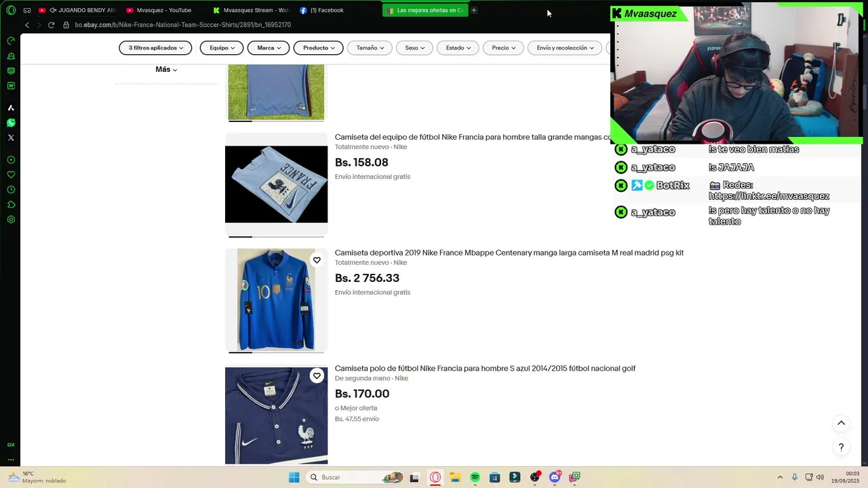Click the GX Corner icon near sidebar bottom
868x488 pixels.
pyautogui.click(x=11, y=445)
